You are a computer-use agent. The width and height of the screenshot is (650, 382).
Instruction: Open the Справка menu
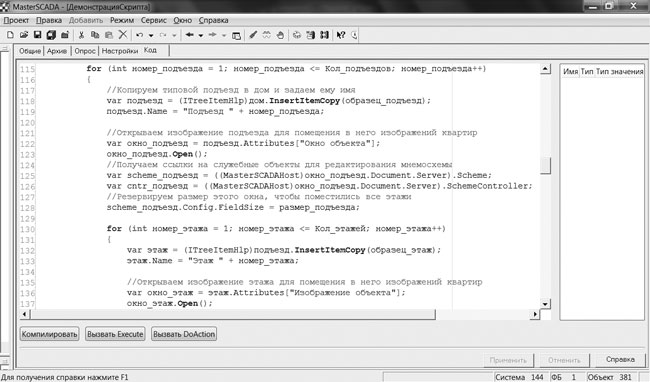[213, 20]
